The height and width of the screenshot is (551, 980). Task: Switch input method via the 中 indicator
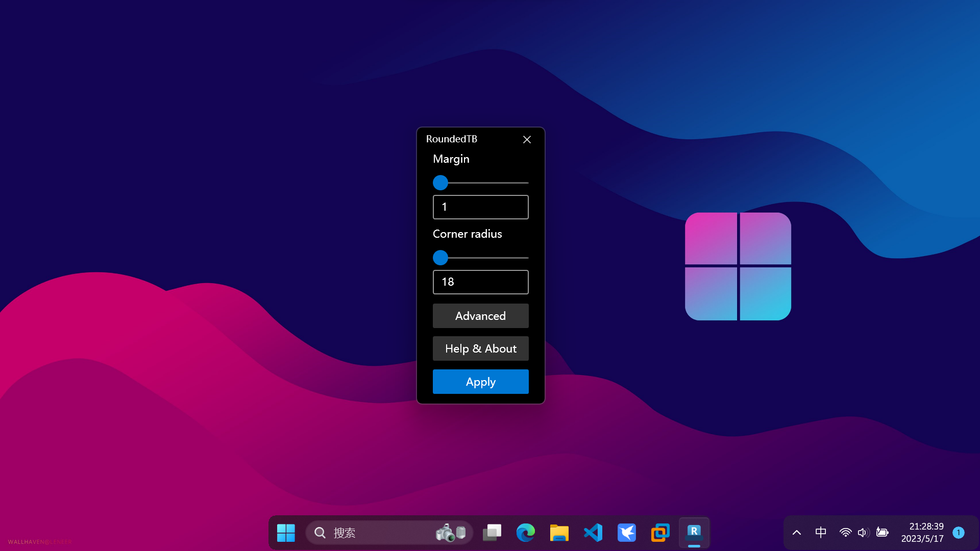point(820,532)
